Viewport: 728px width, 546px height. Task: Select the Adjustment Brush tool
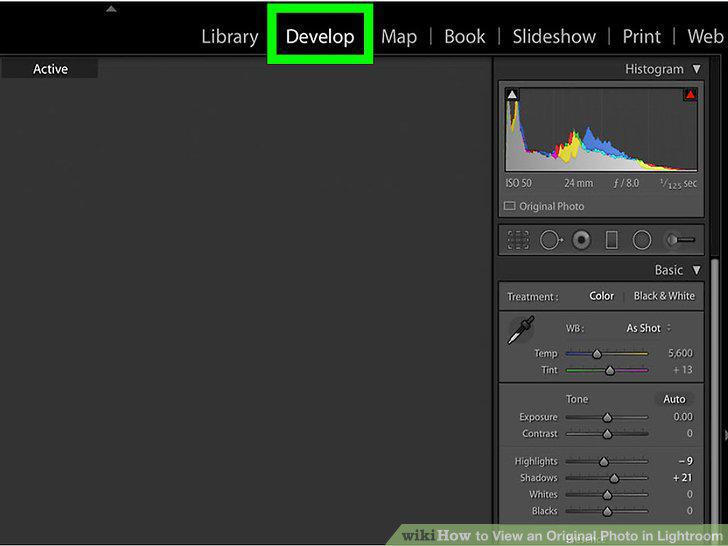[680, 240]
